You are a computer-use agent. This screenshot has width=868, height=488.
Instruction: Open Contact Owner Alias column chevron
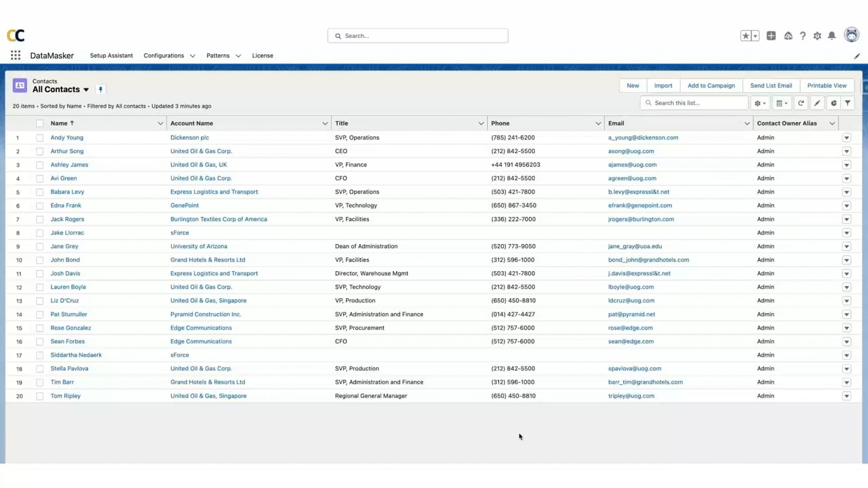[x=832, y=123]
